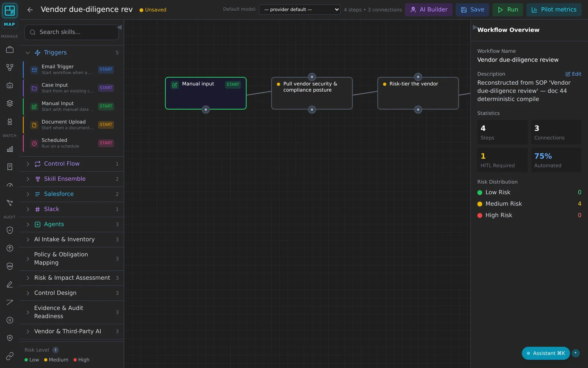Collapse the Workflow Overview panel arrow

coord(475,28)
